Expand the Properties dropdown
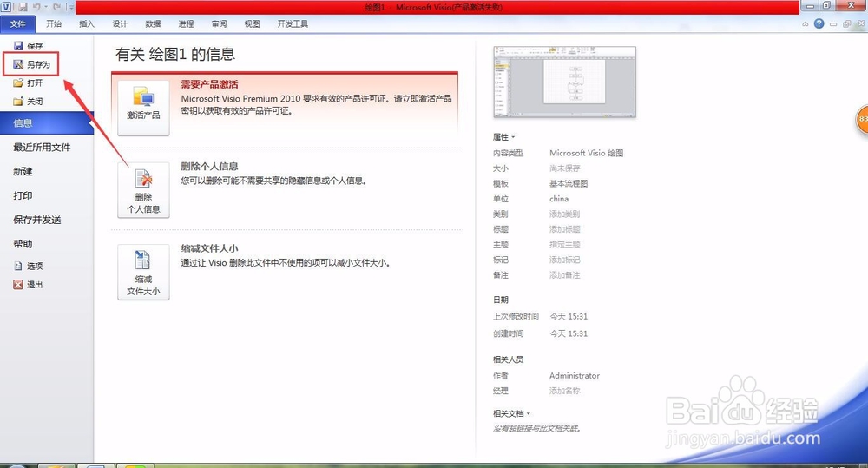The image size is (868, 468). tap(503, 137)
